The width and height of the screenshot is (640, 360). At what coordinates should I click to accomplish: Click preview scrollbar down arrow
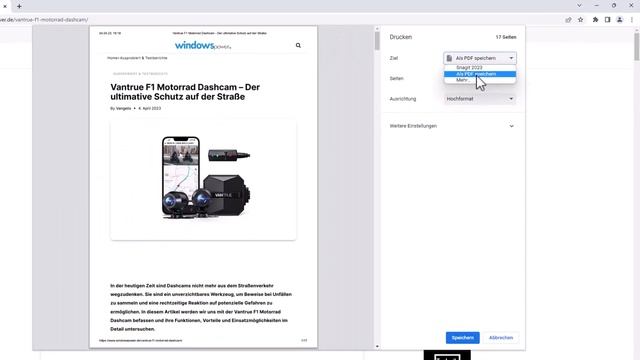[x=377, y=347]
